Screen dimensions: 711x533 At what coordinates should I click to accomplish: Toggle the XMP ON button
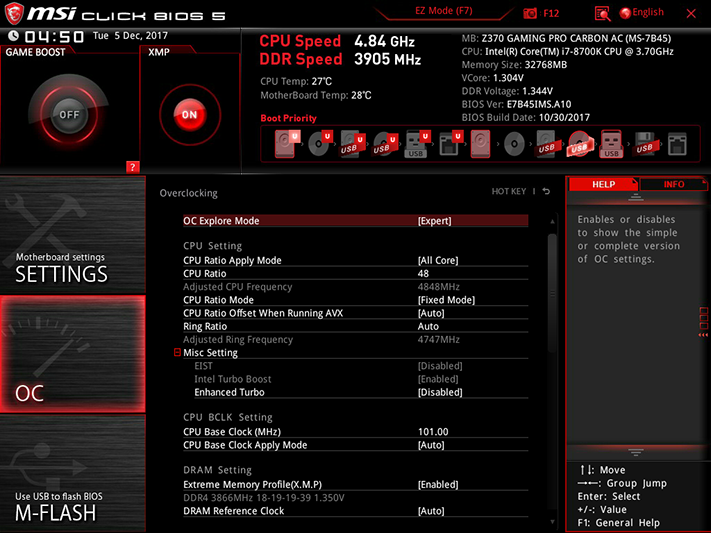pos(190,115)
